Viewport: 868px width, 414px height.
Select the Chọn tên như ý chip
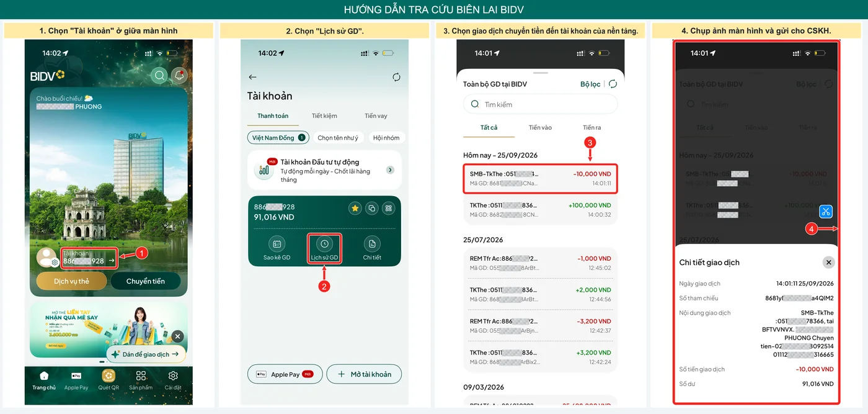click(338, 138)
